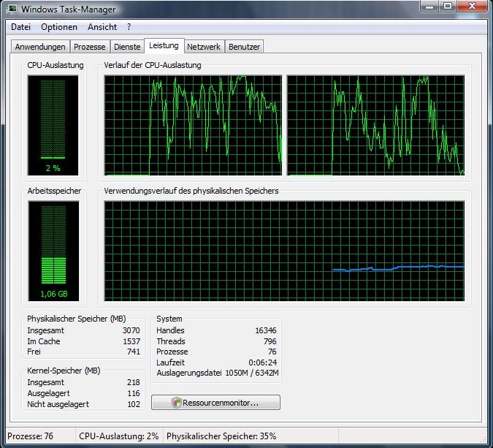Click the Nicht ausgelagert value 102
The height and width of the screenshot is (448, 493).
click(x=134, y=404)
